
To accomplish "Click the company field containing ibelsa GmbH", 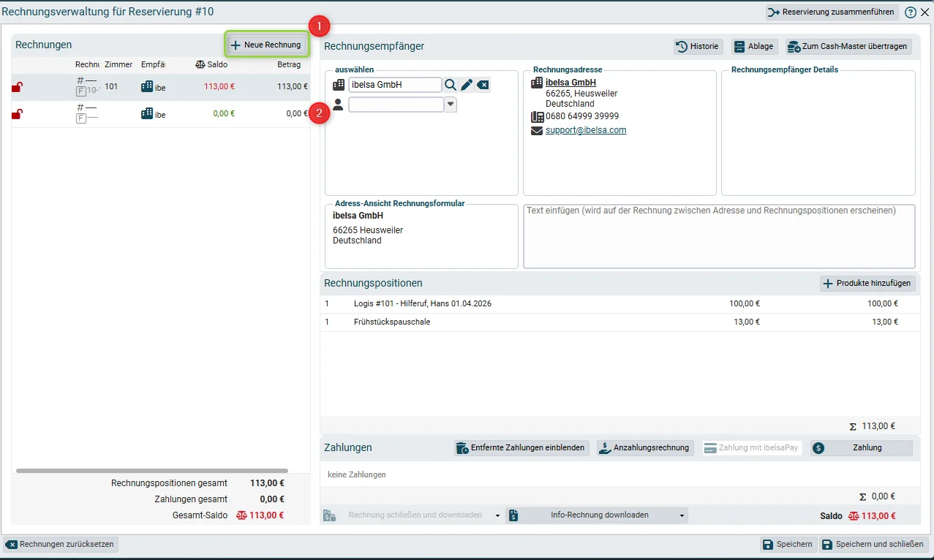I will (395, 85).
